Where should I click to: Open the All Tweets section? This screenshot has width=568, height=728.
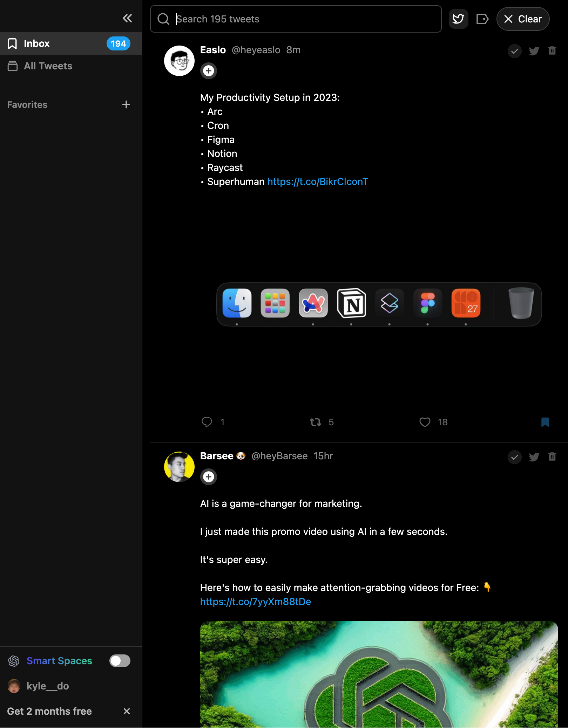tap(71, 66)
